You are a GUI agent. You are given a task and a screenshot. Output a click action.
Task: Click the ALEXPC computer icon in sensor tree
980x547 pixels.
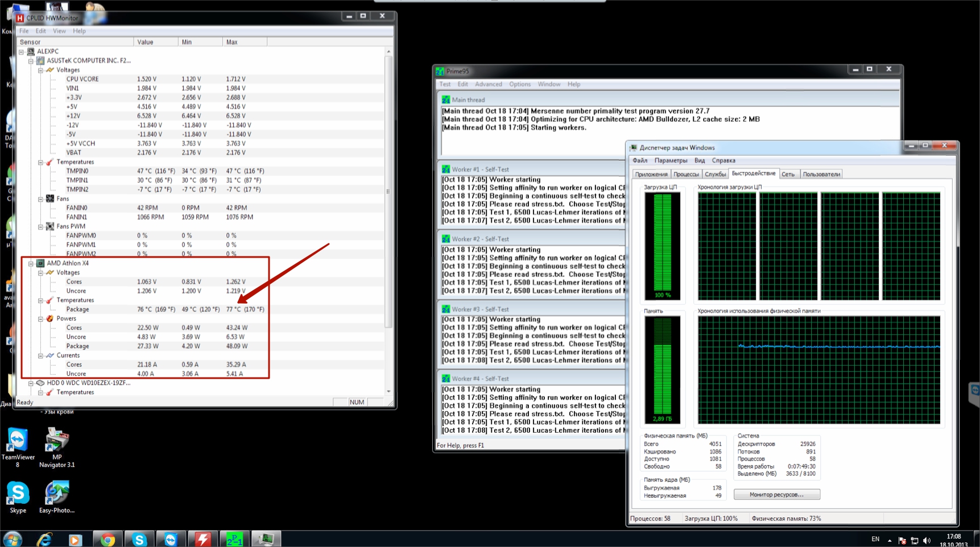31,51
